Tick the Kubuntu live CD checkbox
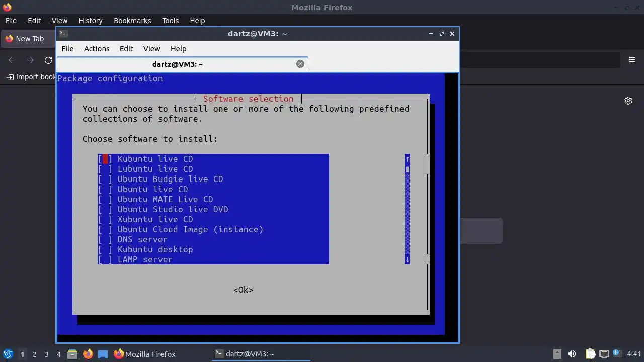 105,159
